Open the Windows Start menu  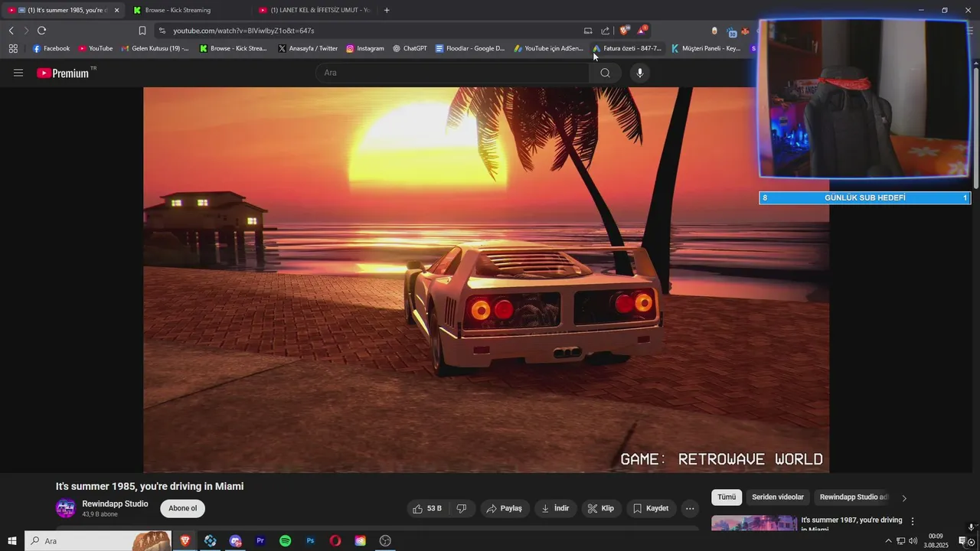(12, 541)
